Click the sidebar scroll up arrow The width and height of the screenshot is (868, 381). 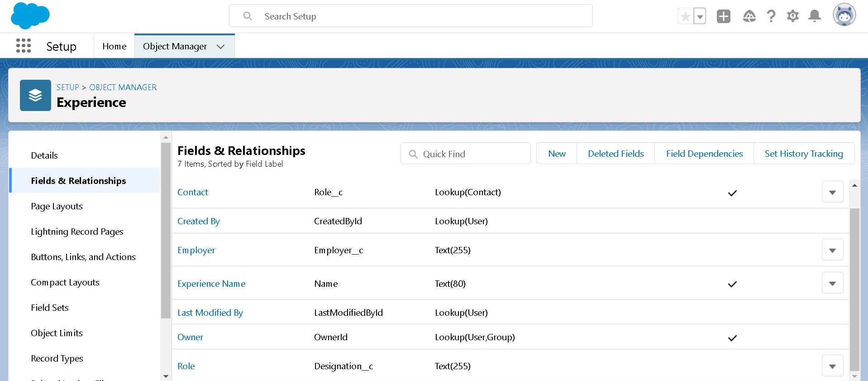click(166, 137)
